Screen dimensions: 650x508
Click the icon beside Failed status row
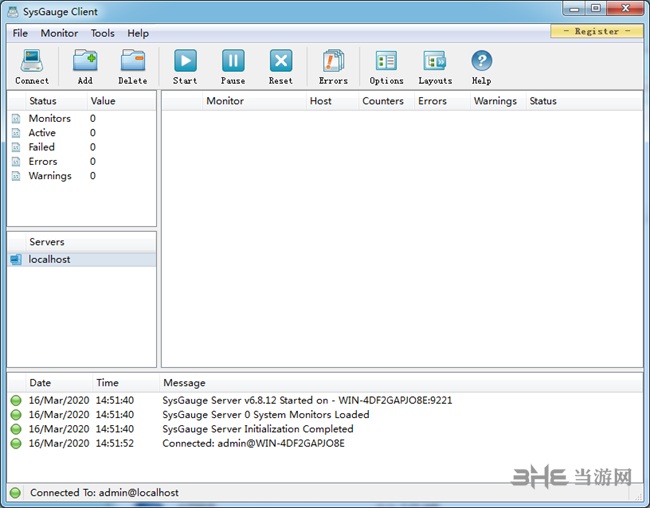(16, 147)
